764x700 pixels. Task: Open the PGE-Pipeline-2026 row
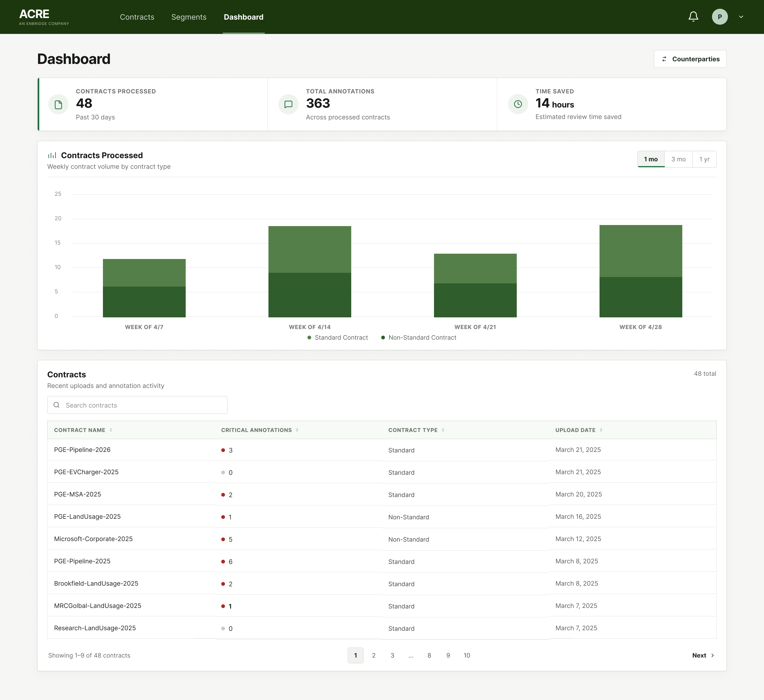tap(382, 450)
